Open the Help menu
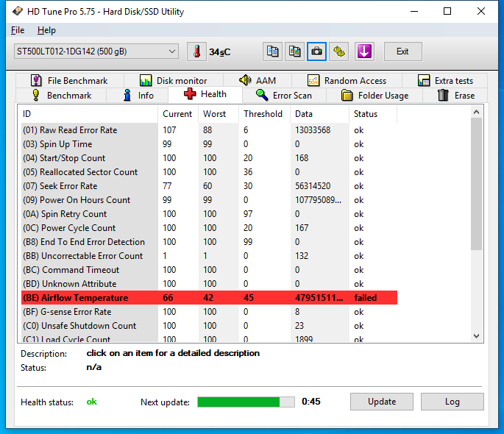504x434 pixels. pos(46,30)
